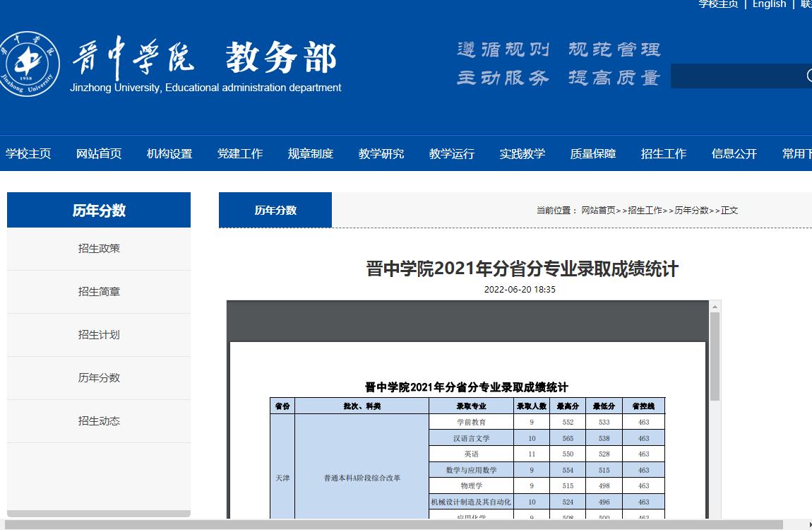Viewport: 812px width, 530px height.
Task: Open 机构设置 navigation menu item
Action: 169,153
